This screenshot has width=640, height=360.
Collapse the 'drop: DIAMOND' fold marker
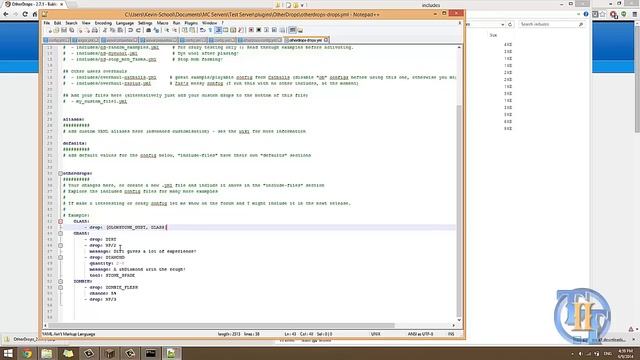coord(60,258)
